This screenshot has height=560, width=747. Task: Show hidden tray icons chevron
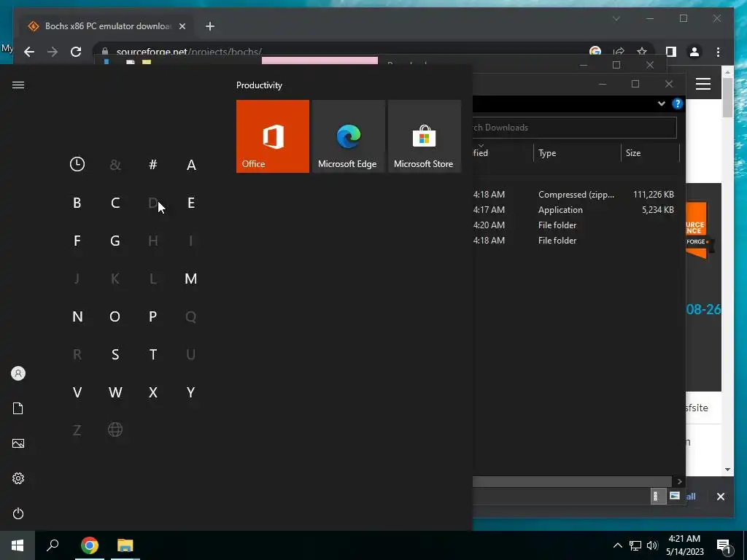click(x=617, y=545)
